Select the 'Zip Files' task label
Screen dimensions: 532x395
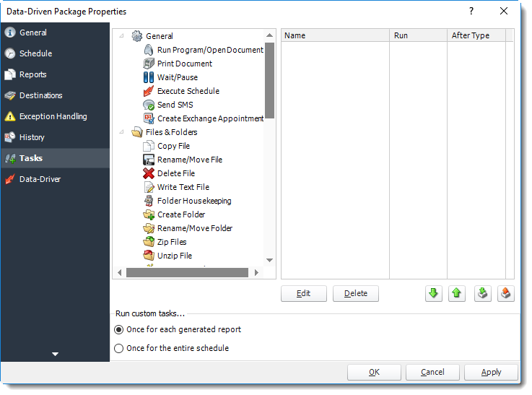tap(172, 242)
